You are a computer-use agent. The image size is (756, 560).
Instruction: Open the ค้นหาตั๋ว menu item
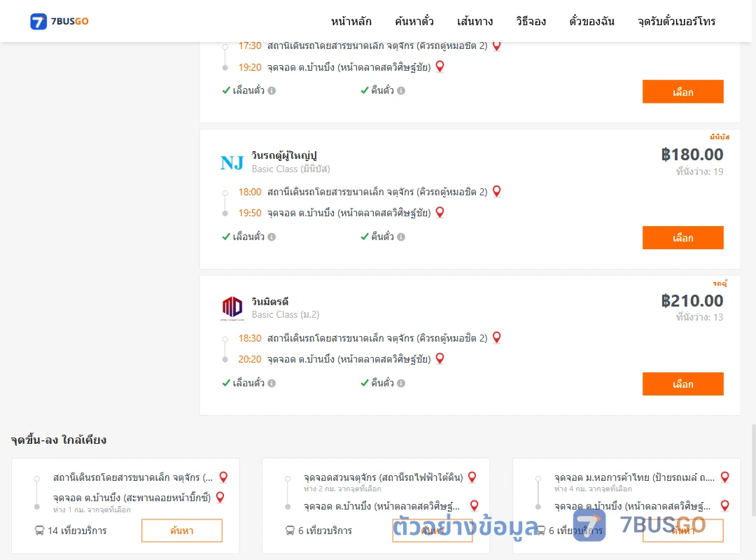click(x=414, y=21)
